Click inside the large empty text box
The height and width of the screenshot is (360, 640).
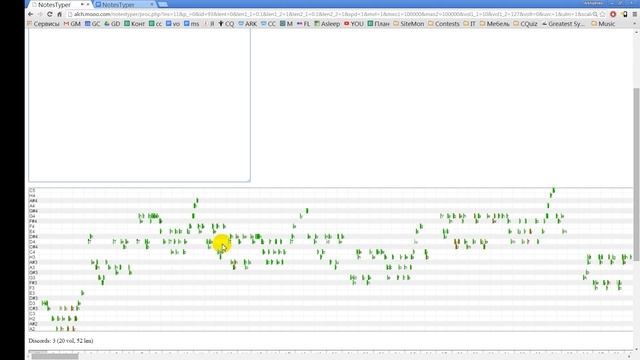pos(139,105)
